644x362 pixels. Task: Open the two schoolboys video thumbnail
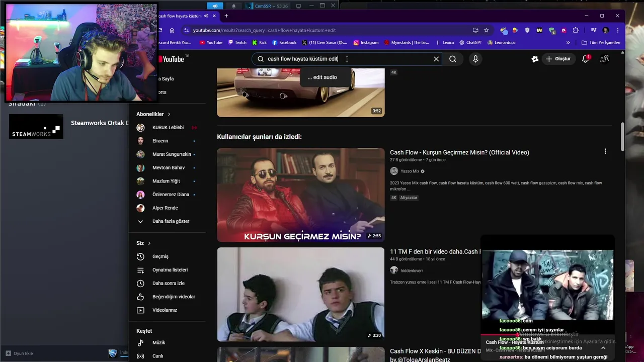point(301,294)
